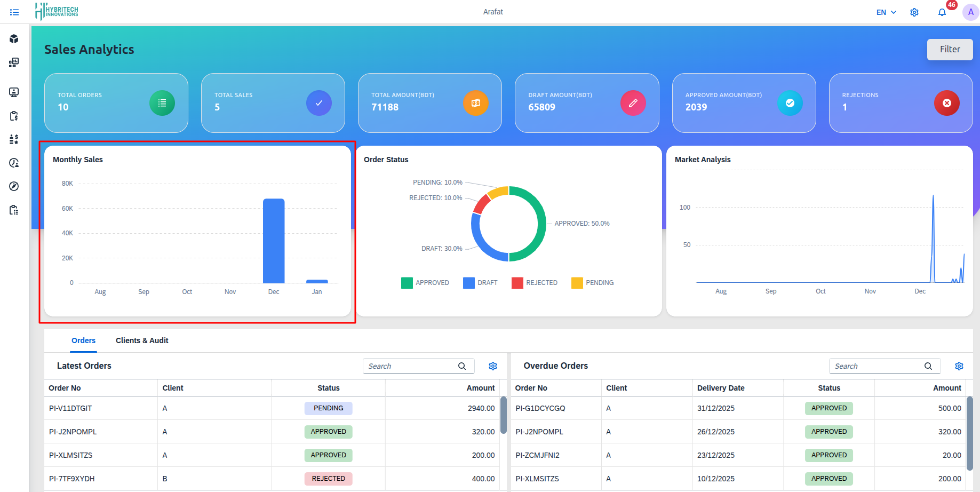Open the clipboard dollar sidebar icon

(14, 116)
